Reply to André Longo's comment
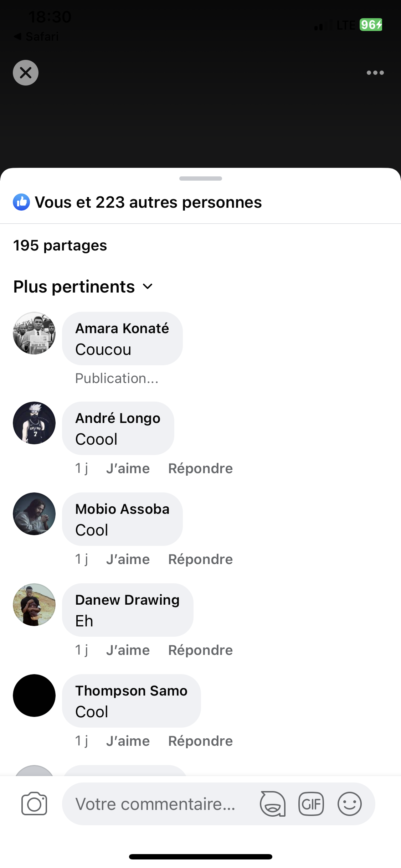The width and height of the screenshot is (401, 868). [200, 469]
